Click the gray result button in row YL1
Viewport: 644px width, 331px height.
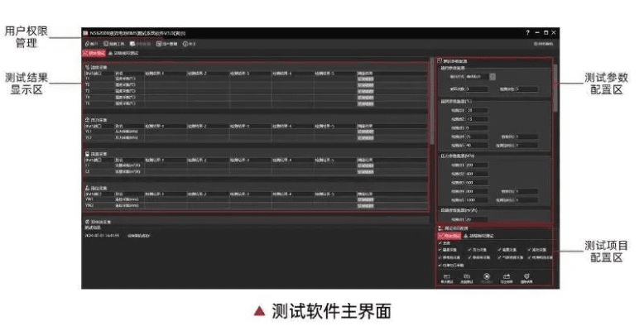(366, 132)
